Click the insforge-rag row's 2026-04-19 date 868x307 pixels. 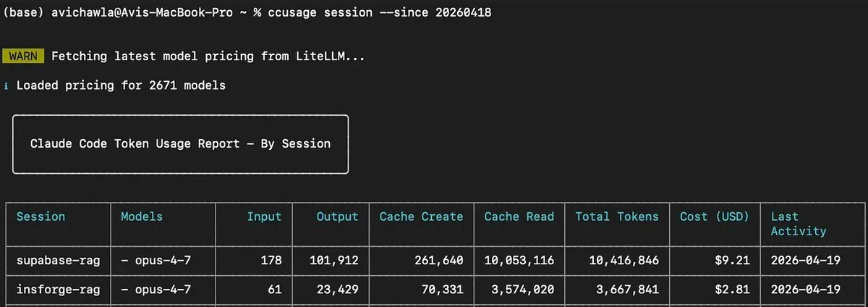click(805, 290)
